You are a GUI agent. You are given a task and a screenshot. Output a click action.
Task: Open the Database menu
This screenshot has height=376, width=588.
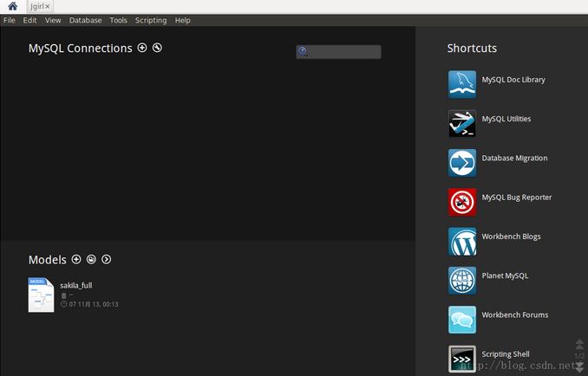(x=85, y=20)
